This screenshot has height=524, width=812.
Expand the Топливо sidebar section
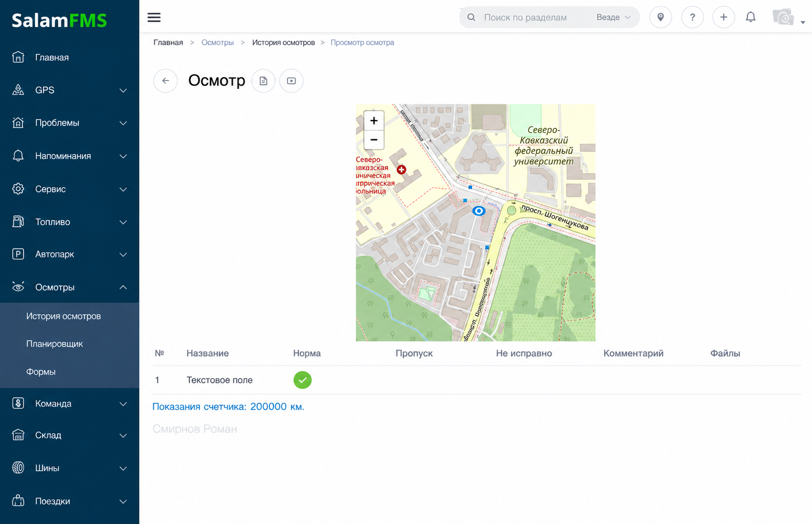[70, 222]
